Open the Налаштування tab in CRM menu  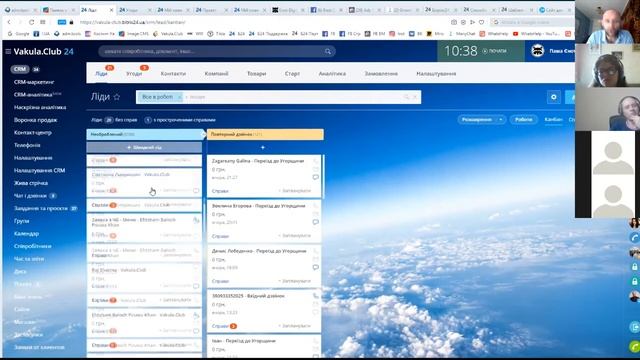click(x=436, y=74)
